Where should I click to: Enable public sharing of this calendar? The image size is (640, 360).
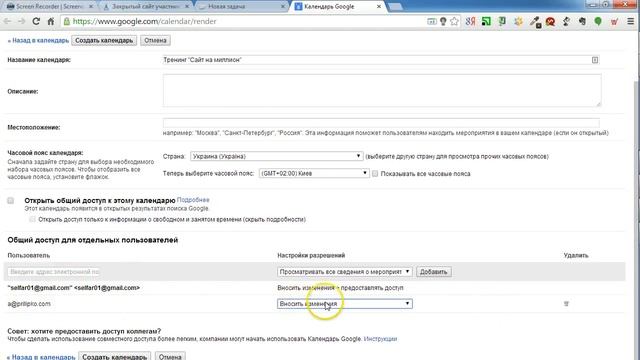click(x=11, y=200)
